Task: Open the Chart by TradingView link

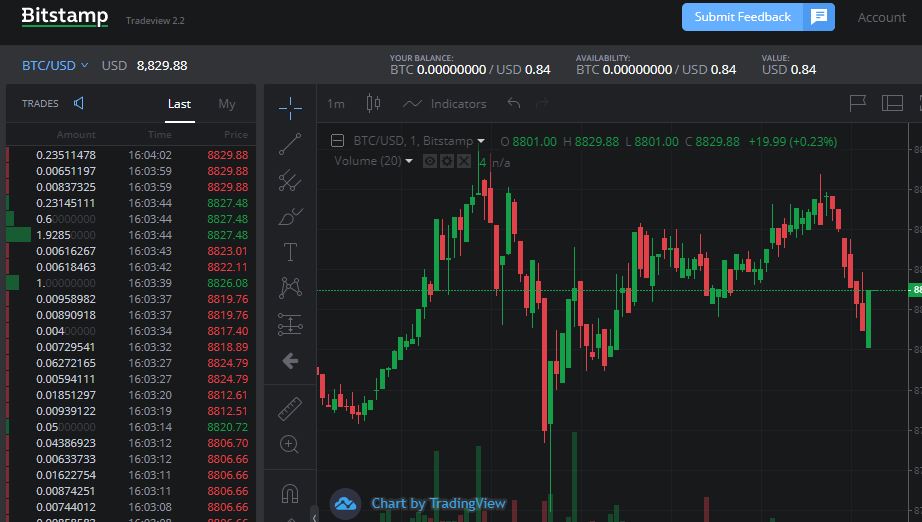Action: (x=438, y=503)
